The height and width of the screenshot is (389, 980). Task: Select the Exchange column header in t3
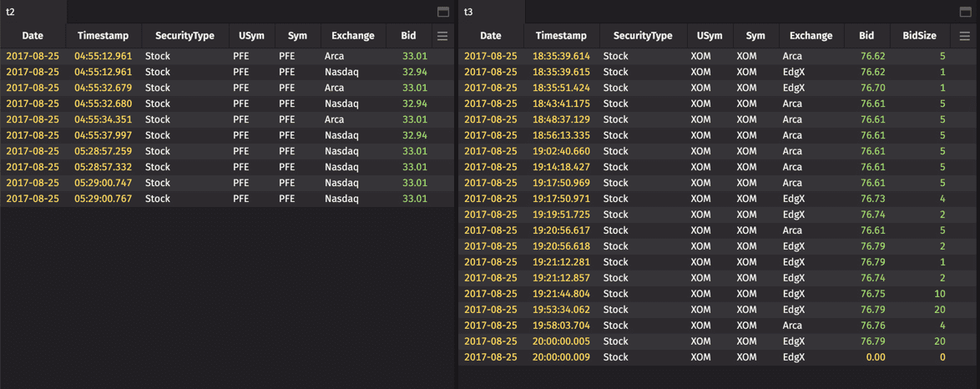(x=811, y=36)
